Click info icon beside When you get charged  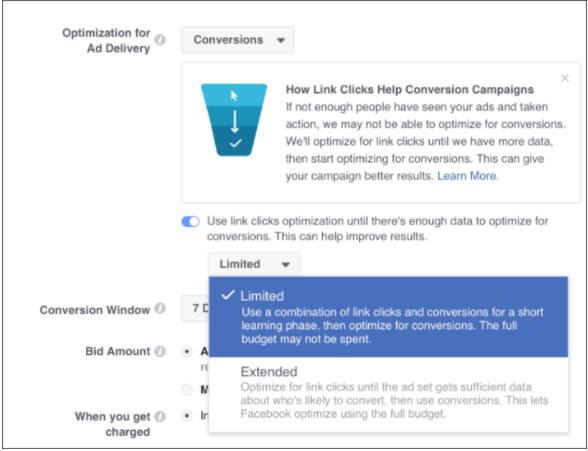160,417
